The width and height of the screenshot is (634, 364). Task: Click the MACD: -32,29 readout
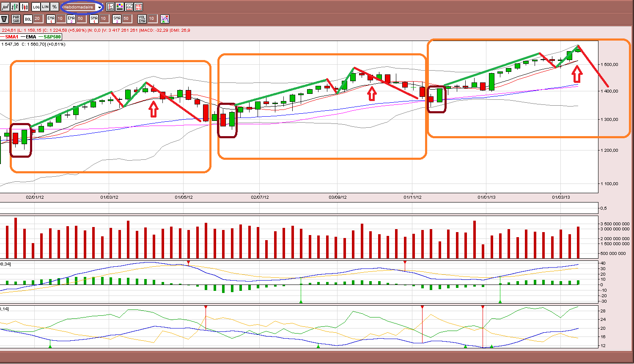[x=154, y=30]
